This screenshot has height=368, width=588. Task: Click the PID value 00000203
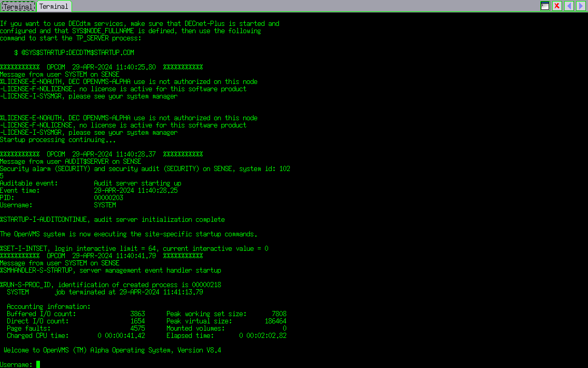coord(108,197)
